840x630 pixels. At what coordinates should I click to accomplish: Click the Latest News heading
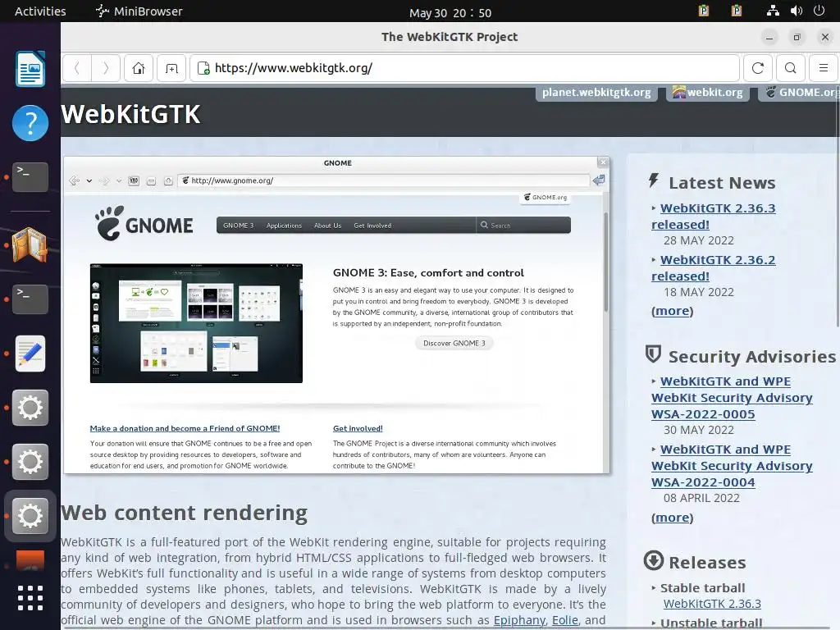722,183
